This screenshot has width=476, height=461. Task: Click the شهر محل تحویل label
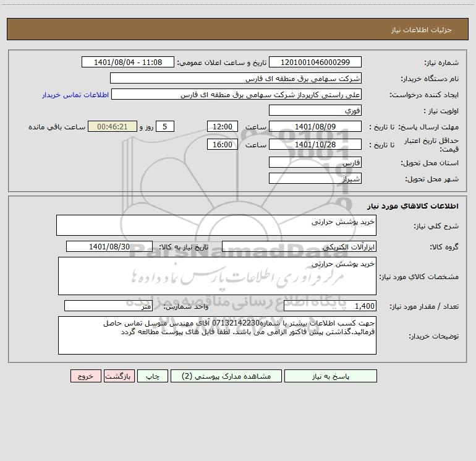tap(431, 179)
